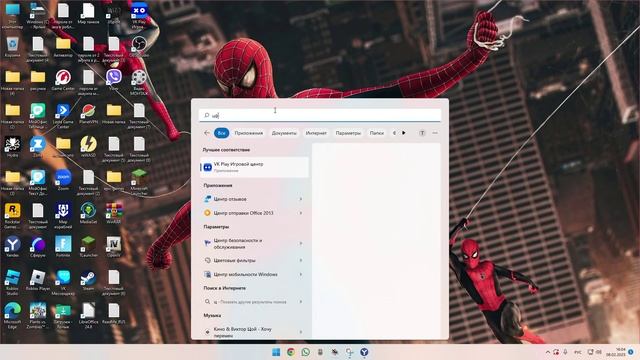Expand arrow next to Центр отправки Office 2013
Image resolution: width=640 pixels, height=360 pixels.
[x=301, y=213]
